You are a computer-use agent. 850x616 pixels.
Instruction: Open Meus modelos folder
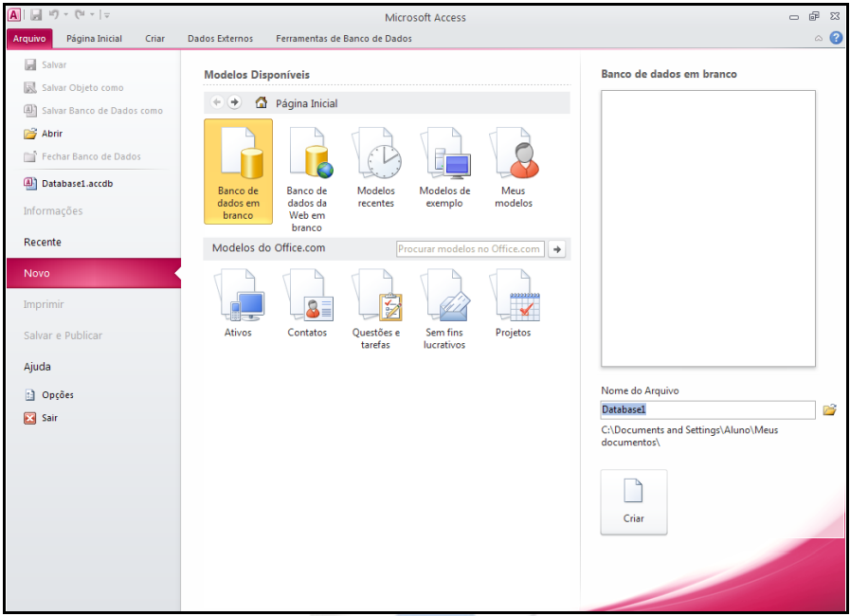514,167
